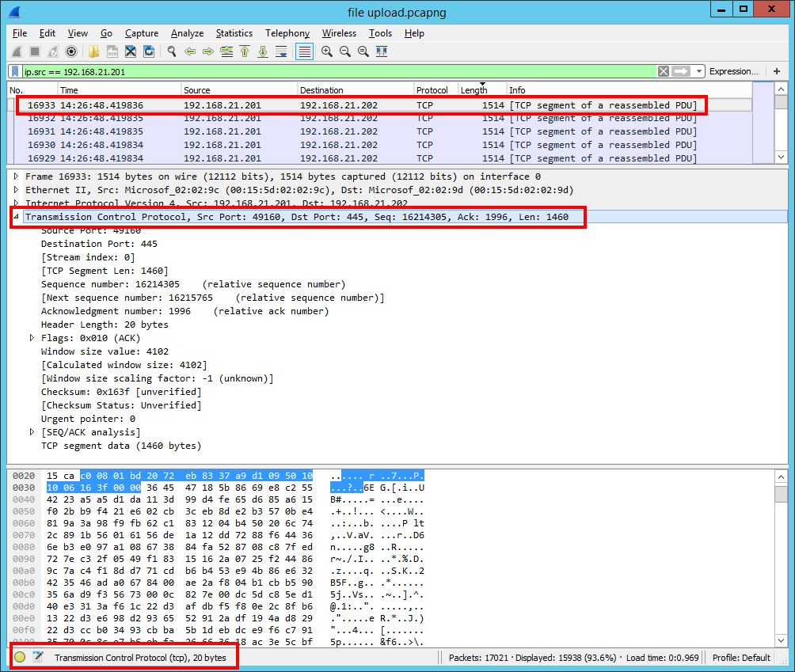
Task: Sort by the Protocol column header
Action: point(436,90)
